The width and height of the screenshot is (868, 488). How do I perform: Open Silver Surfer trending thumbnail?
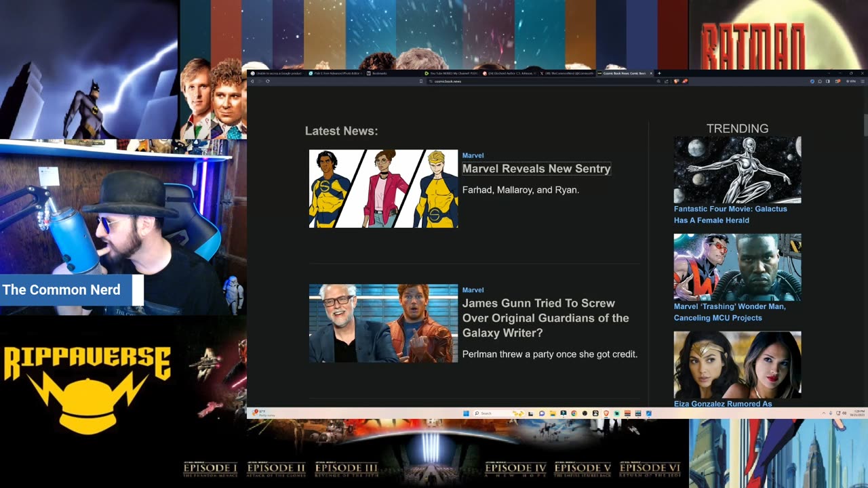(737, 169)
